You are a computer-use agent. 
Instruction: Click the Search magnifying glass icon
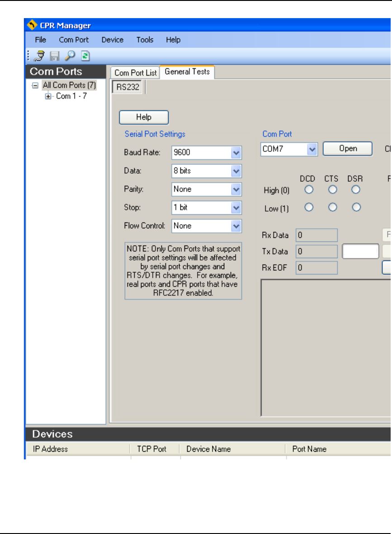pos(70,56)
